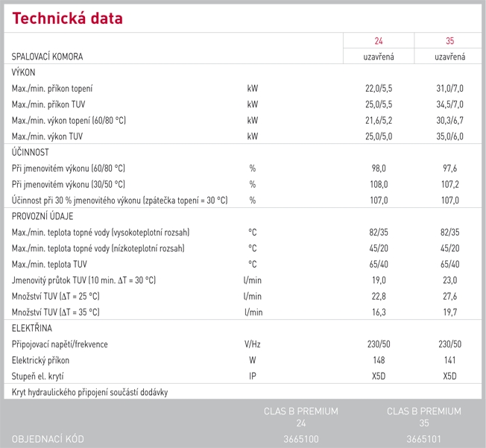Screen dimensions: 486x448
Task: Select row 'Při jmenovitém výkonu (60/80 °C)'
Action: point(243,168)
